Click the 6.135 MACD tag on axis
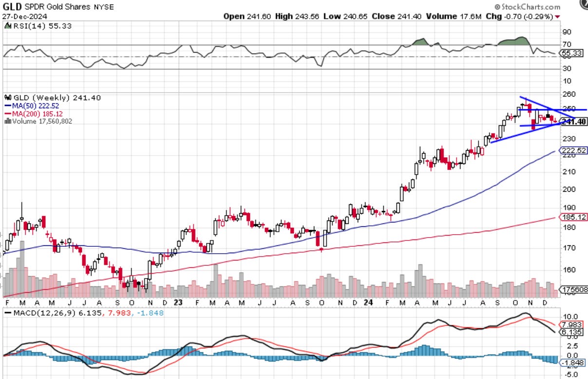The height and width of the screenshot is (379, 588). coord(570,332)
